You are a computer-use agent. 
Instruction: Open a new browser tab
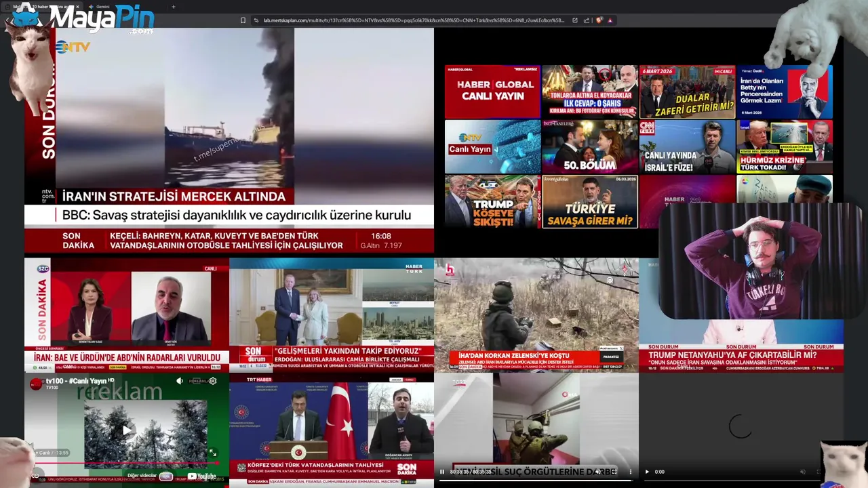(173, 7)
